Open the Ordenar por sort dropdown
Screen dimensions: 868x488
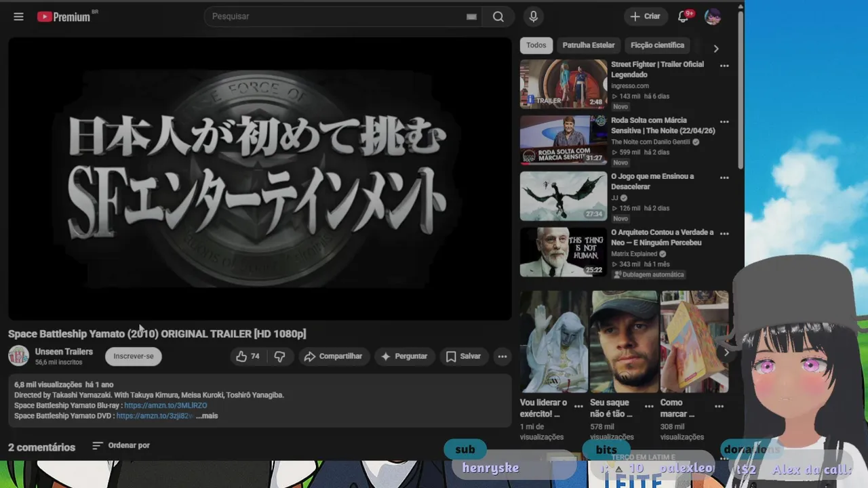point(121,445)
